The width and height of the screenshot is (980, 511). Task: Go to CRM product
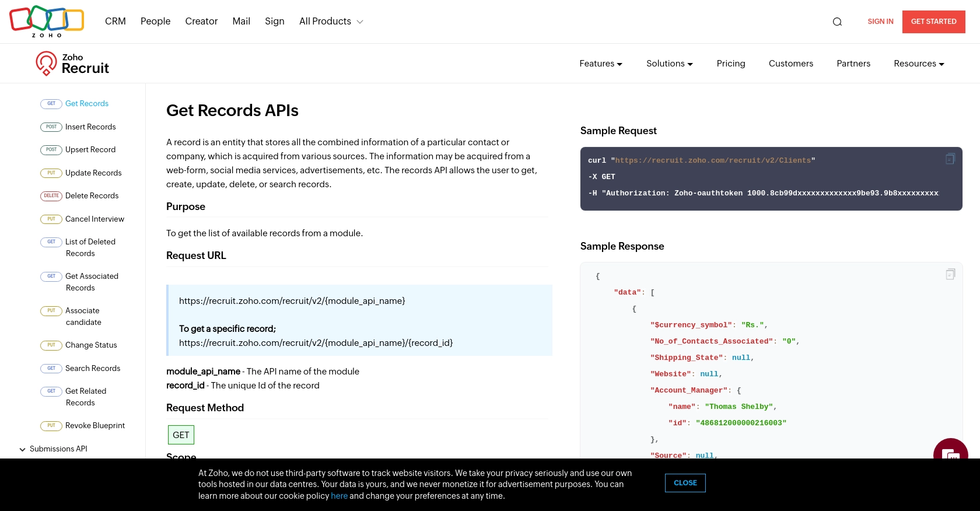click(x=116, y=22)
